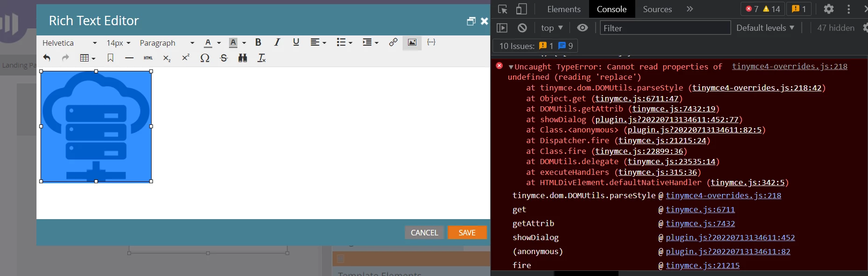Click the text color A icon
The image size is (868, 276).
coord(208,42)
